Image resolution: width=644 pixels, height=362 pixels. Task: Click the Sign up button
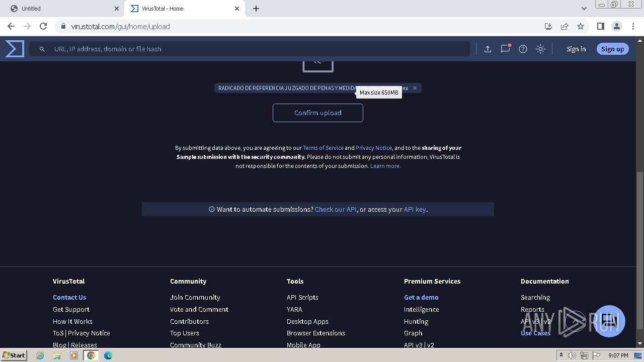point(612,49)
